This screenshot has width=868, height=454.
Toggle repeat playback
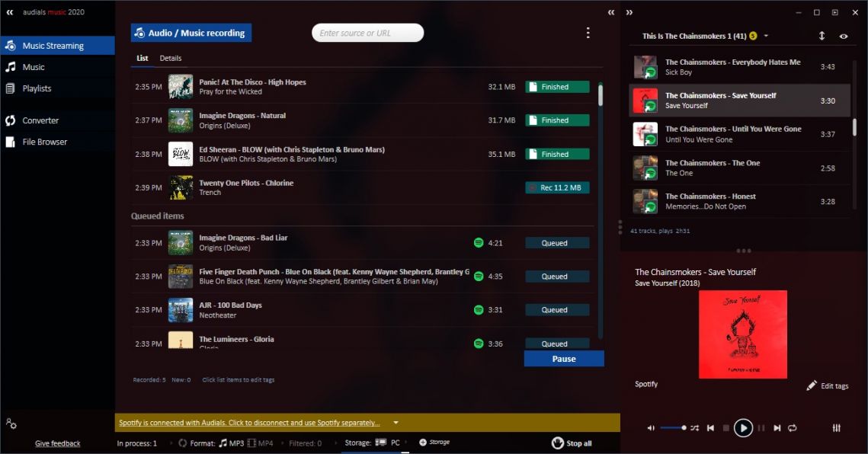(792, 428)
